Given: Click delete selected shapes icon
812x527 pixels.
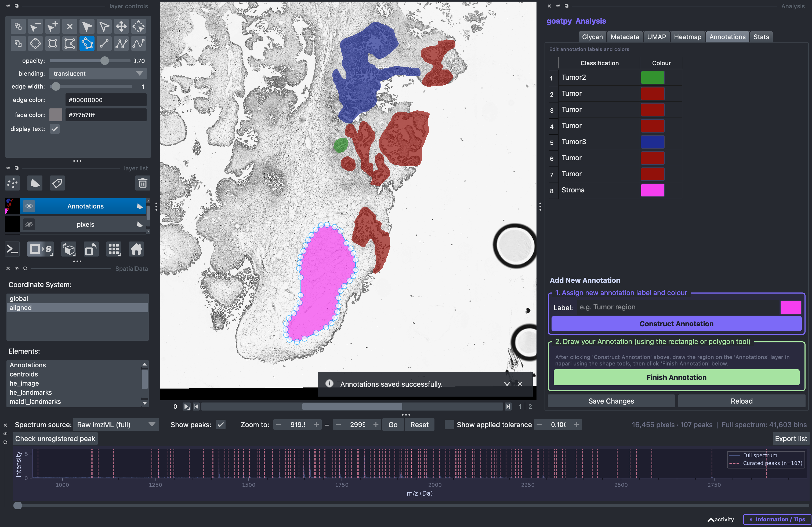Looking at the screenshot, I should click(x=70, y=26).
